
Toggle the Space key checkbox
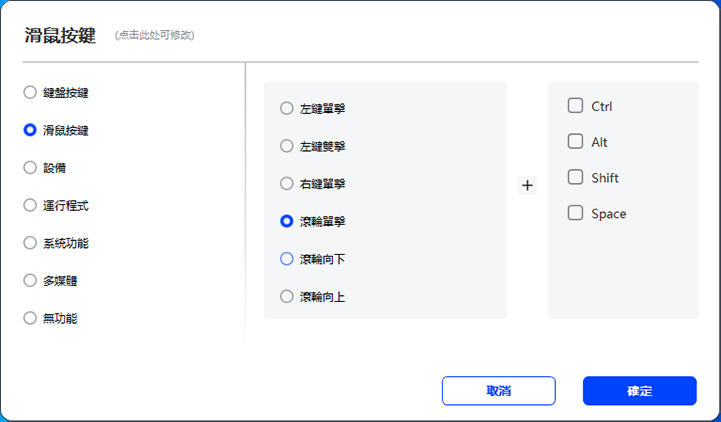[x=575, y=213]
